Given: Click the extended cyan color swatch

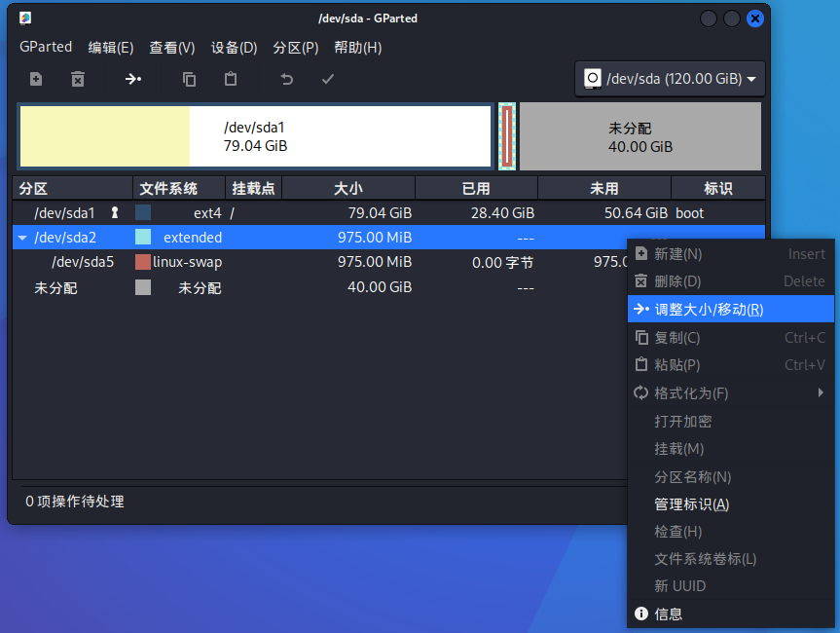Looking at the screenshot, I should tap(143, 237).
